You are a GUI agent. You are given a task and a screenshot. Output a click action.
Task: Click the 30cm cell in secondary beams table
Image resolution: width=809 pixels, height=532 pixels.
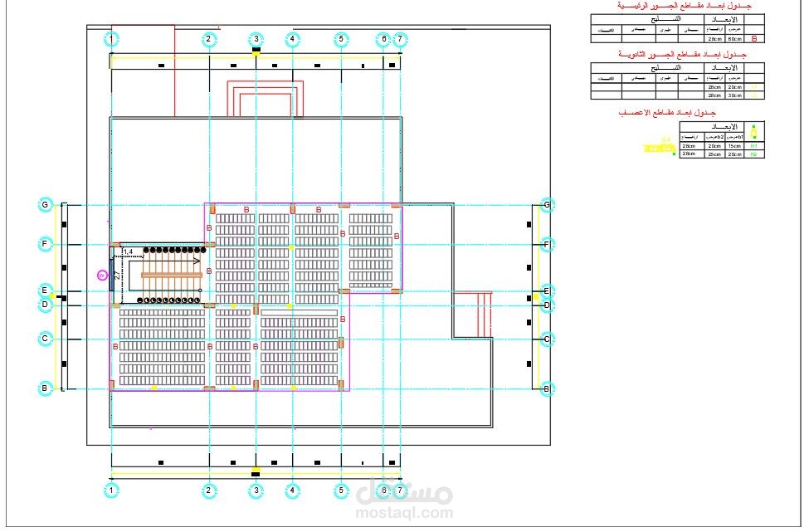tap(734, 95)
